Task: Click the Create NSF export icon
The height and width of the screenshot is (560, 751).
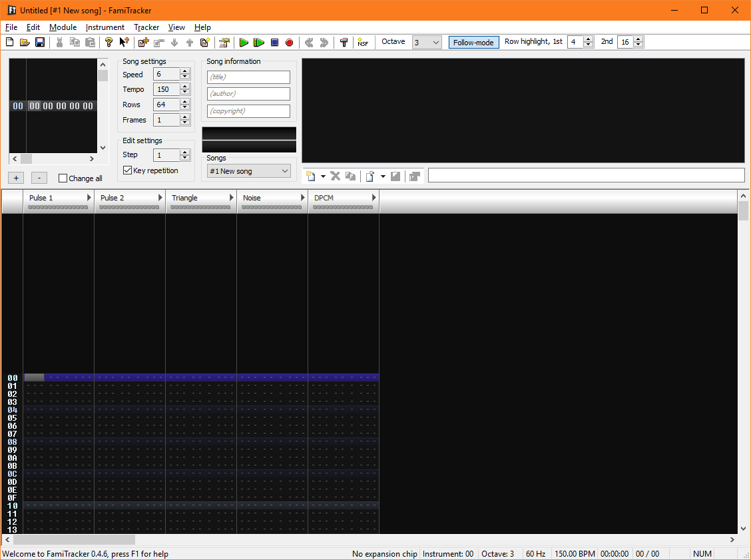Action: 362,43
